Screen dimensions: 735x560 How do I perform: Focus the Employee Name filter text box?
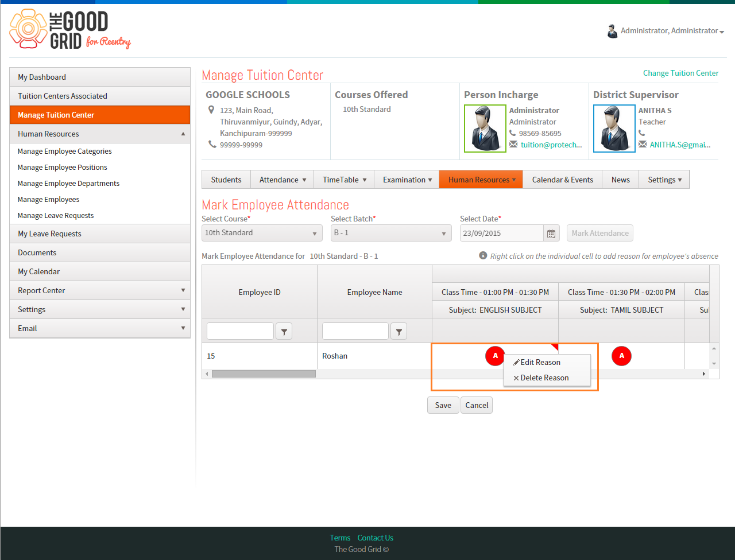click(x=355, y=331)
